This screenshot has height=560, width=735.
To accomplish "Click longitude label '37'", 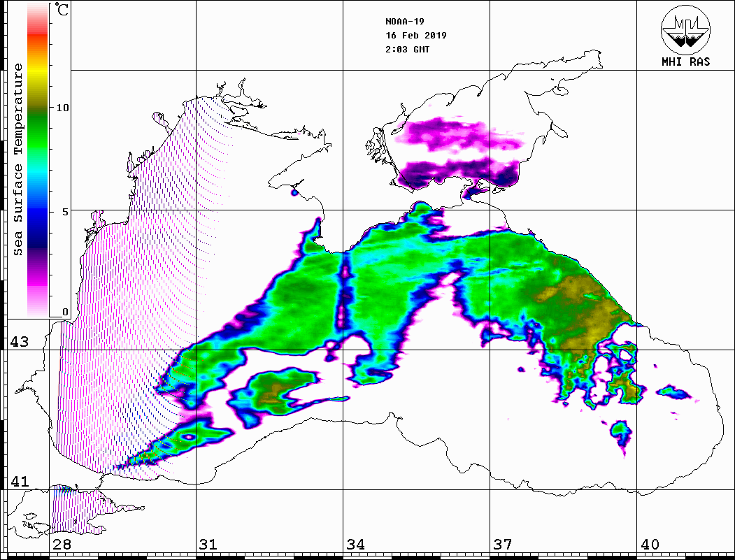I will click(503, 545).
